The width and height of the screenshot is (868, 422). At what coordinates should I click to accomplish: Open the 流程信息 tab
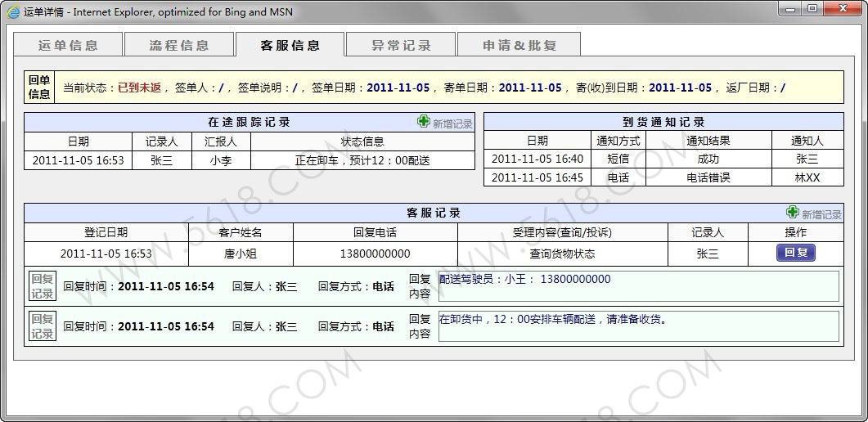tap(179, 46)
